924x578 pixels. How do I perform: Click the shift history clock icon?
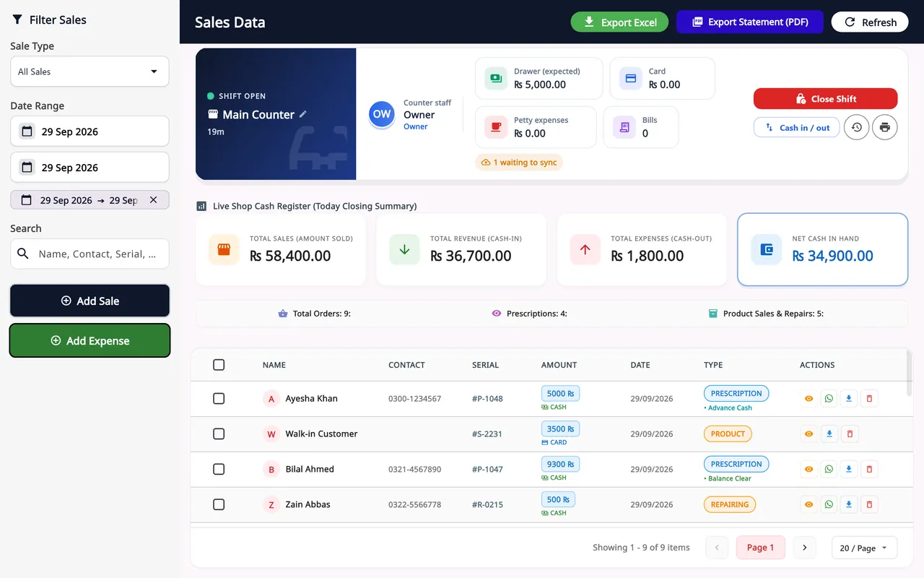857,127
